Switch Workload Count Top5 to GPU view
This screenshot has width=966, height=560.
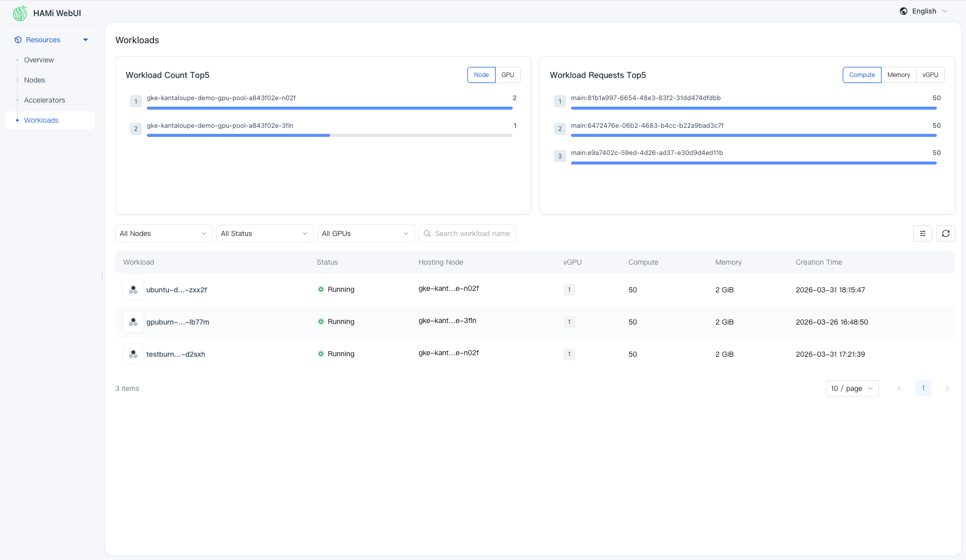point(508,74)
